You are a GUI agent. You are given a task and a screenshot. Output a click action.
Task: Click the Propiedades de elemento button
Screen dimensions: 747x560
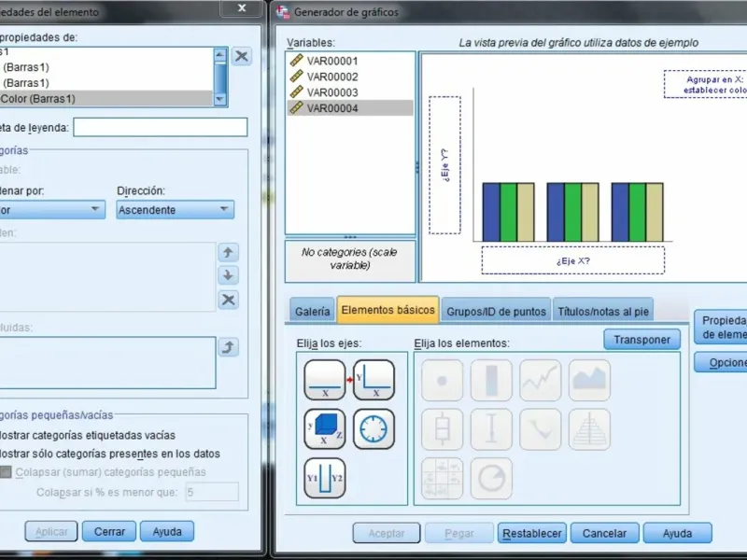click(x=721, y=328)
